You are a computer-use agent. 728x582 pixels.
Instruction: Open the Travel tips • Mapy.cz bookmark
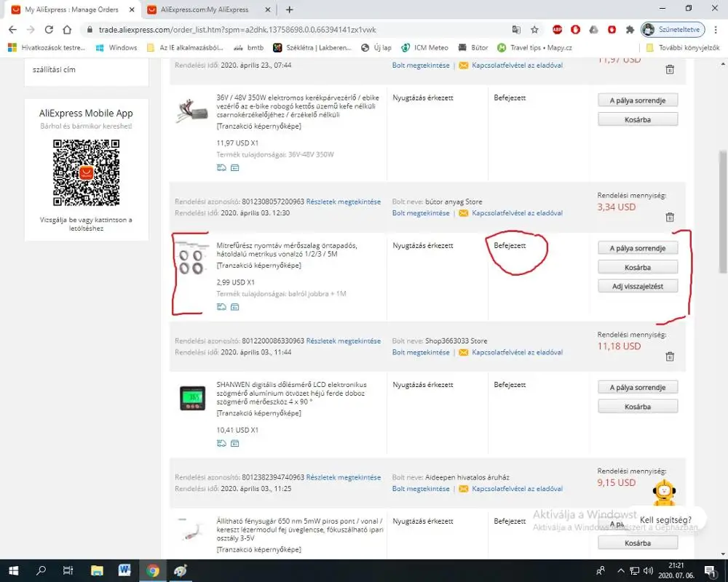click(x=534, y=47)
